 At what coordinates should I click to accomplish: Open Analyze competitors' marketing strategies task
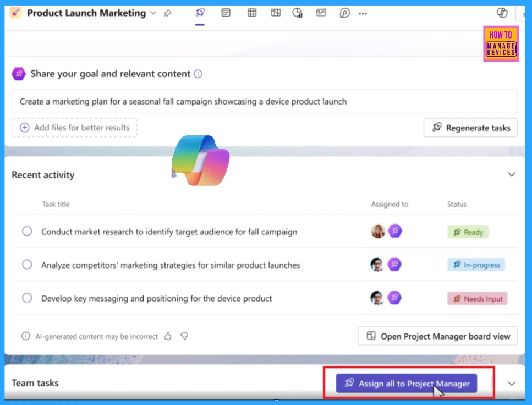point(171,265)
